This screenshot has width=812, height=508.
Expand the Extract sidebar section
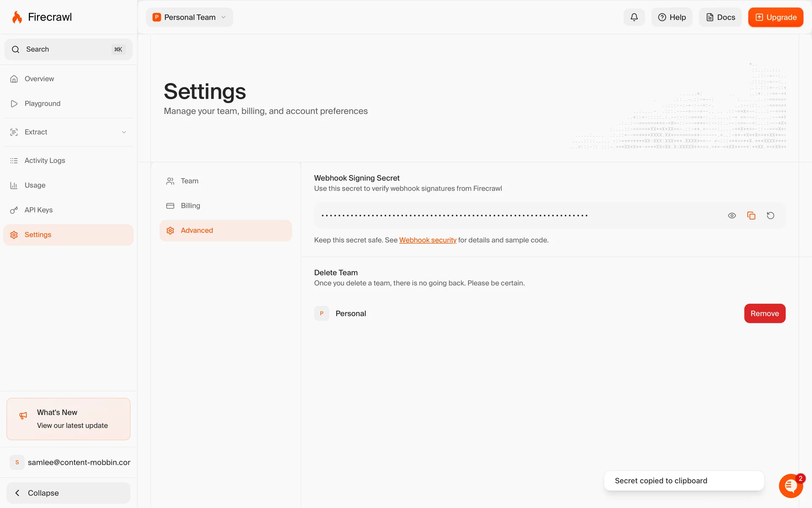[68, 132]
